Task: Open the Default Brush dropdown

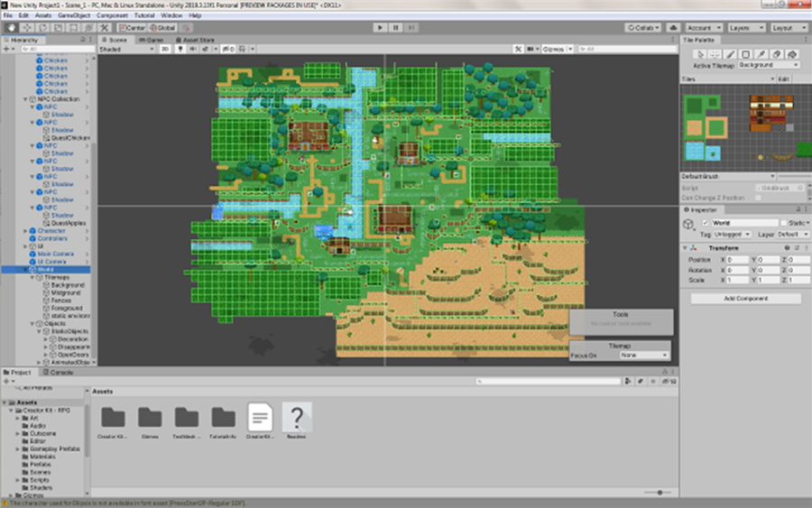Action: click(727, 177)
